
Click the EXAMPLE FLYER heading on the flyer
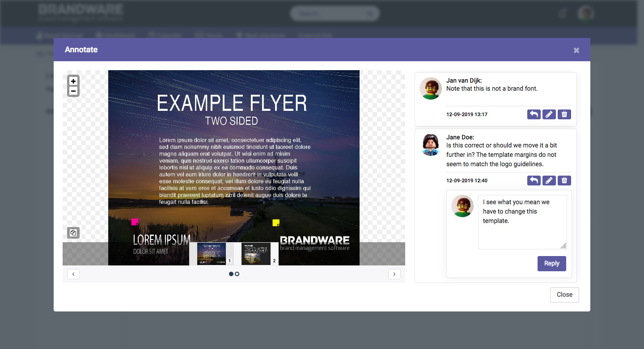(232, 103)
